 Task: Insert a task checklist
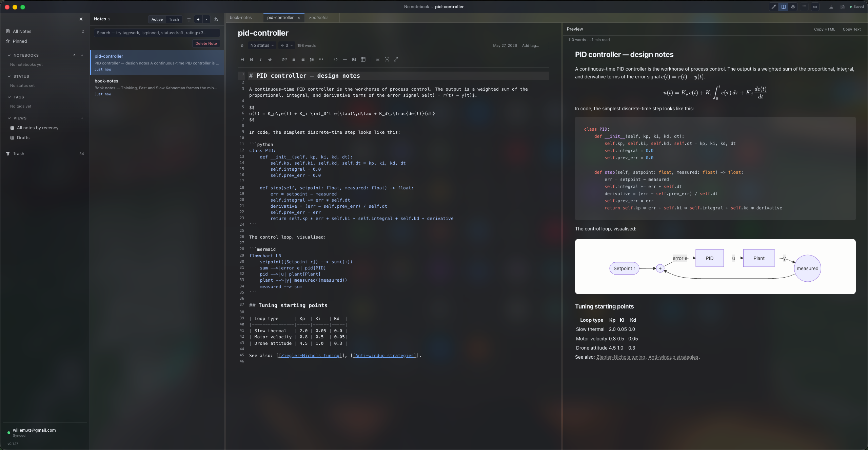312,59
